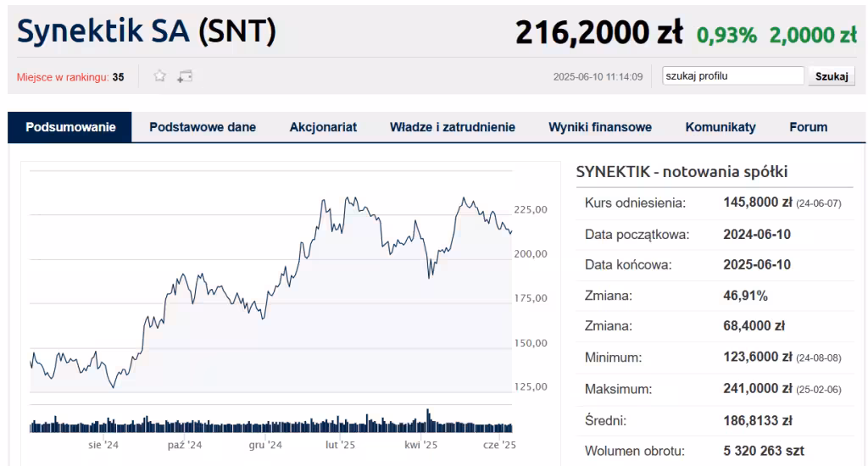
Task: View the Wyniki finansowe tab
Action: 600,127
